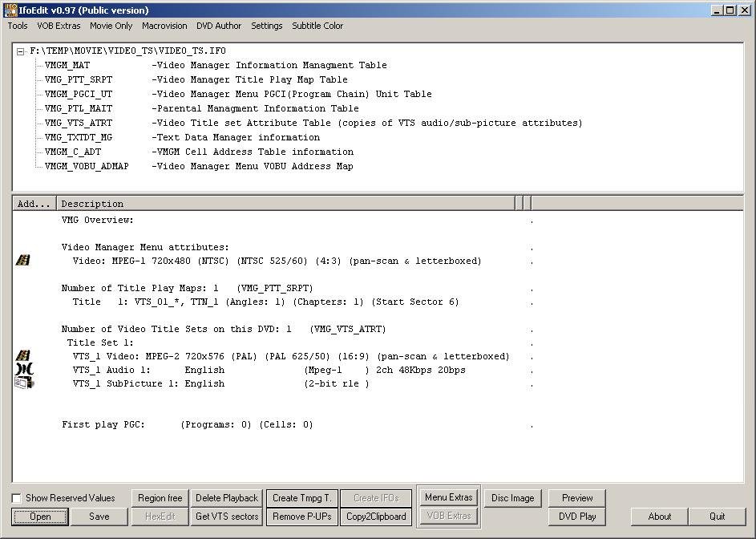The width and height of the screenshot is (756, 539).
Task: Click the Disc Image button
Action: click(513, 498)
